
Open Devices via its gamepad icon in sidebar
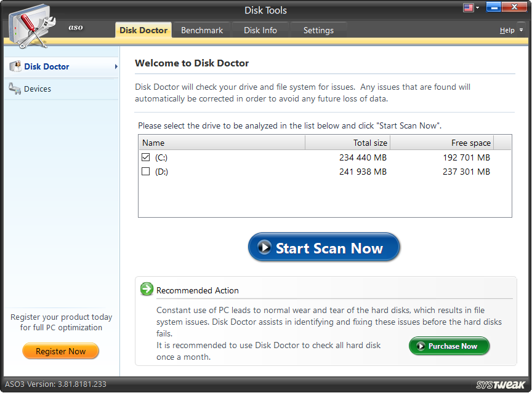[15, 89]
